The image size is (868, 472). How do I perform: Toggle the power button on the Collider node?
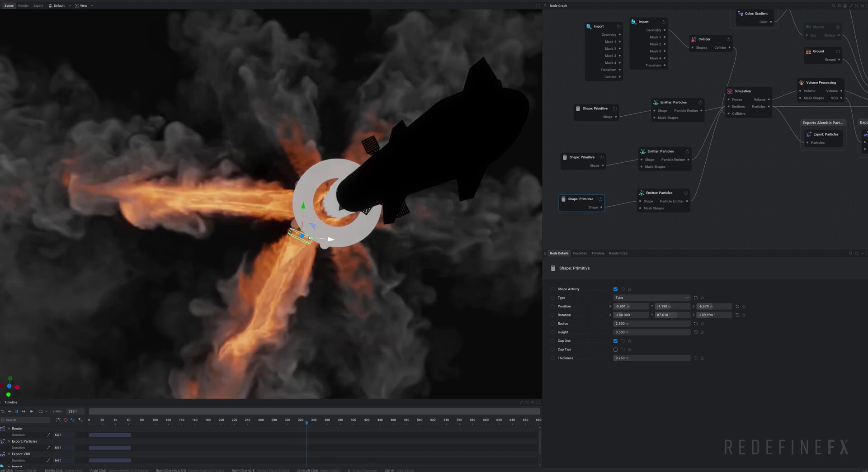point(728,39)
